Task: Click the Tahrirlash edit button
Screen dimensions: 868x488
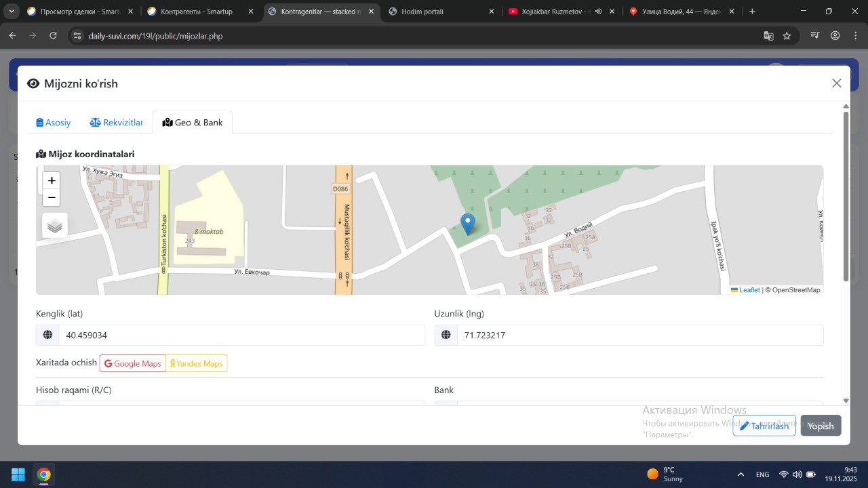Action: pos(764,426)
